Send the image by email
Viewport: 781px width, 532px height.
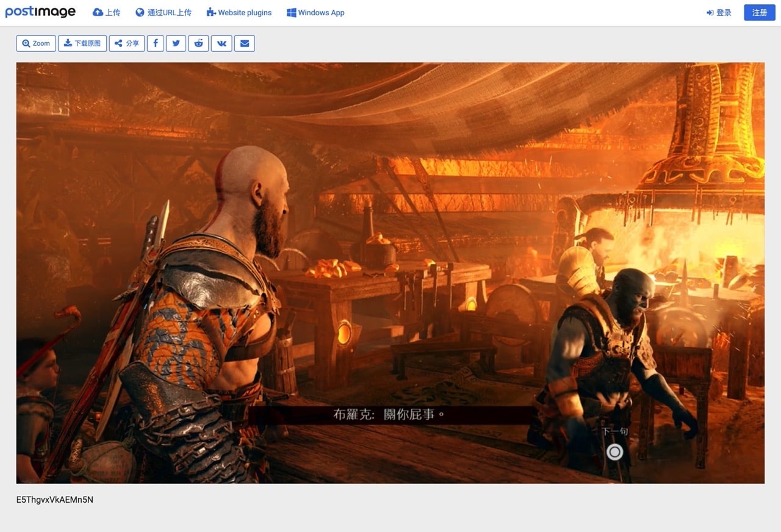[x=244, y=43]
